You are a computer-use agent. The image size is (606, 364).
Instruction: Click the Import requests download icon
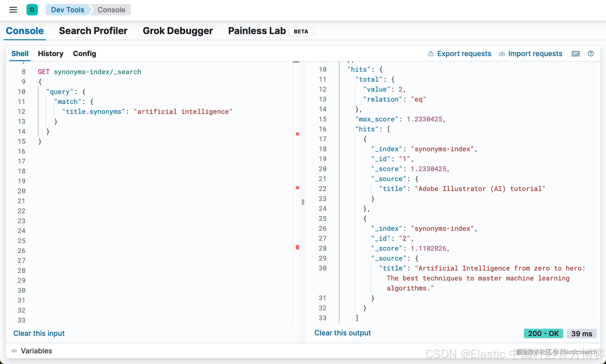click(502, 54)
